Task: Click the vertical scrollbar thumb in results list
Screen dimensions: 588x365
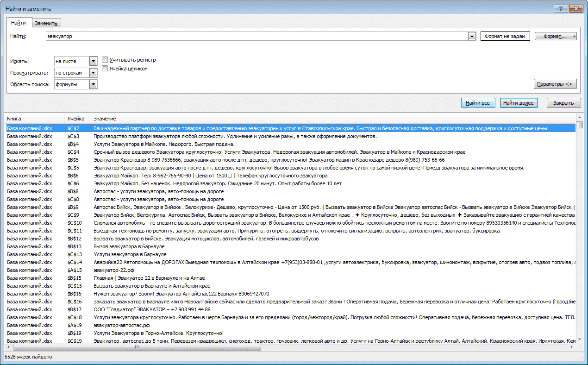Action: (580, 125)
